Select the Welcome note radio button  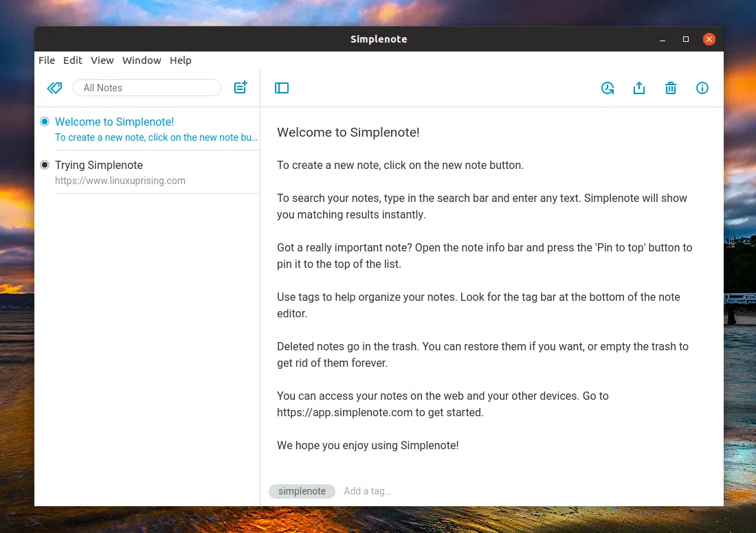(45, 122)
